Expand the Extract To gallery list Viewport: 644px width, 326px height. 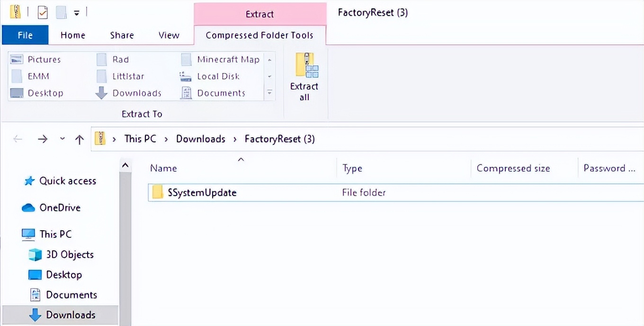point(269,93)
